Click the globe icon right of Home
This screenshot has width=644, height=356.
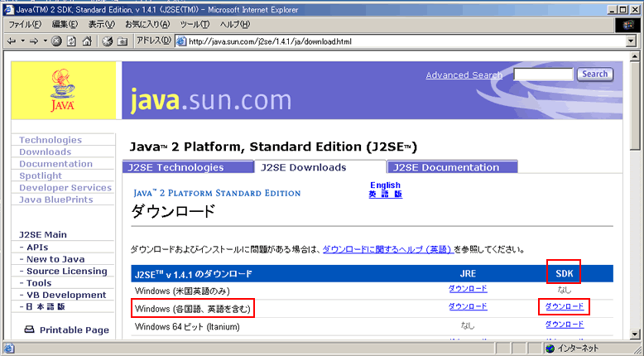pyautogui.click(x=108, y=41)
